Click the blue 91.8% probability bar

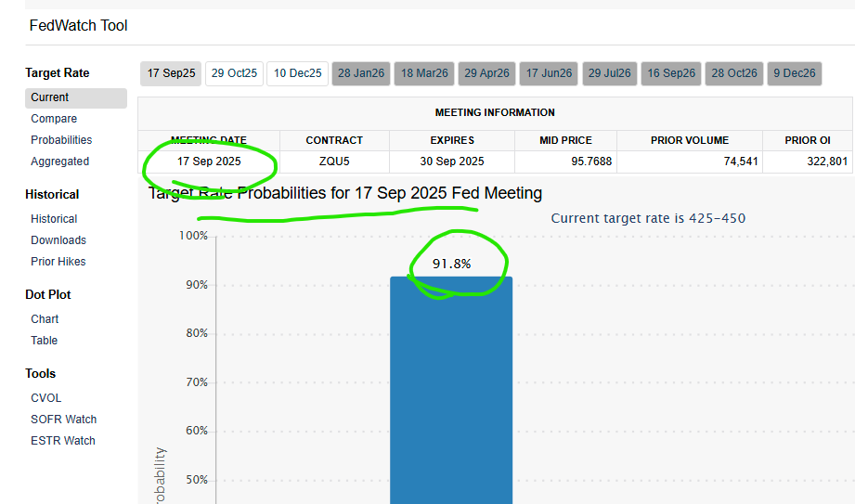pos(451,390)
